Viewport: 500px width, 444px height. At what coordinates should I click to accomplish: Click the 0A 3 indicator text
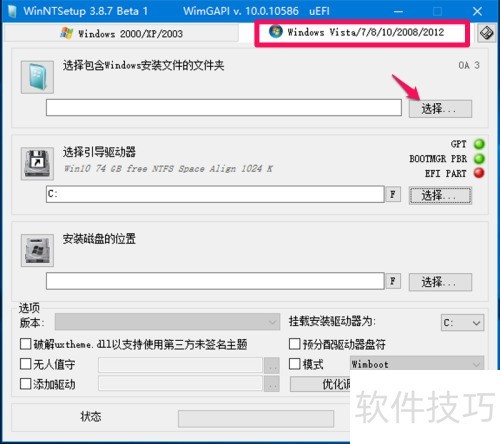pyautogui.click(x=469, y=65)
